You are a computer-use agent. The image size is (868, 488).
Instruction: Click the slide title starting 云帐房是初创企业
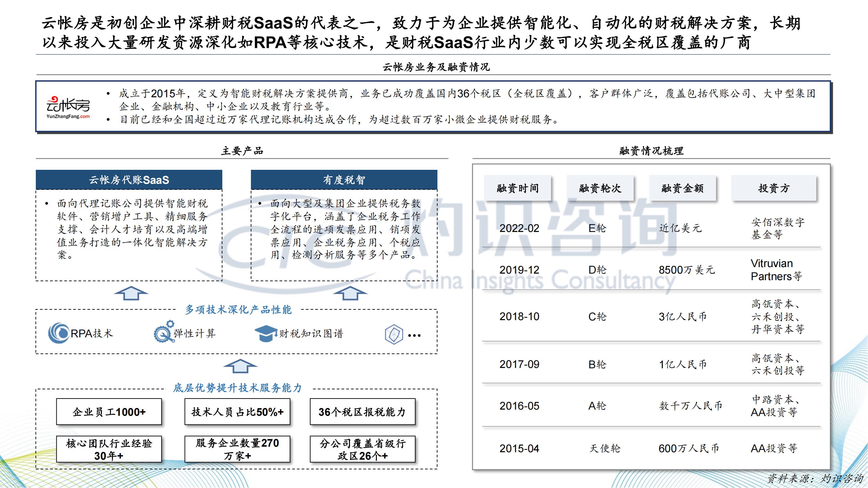coord(421,33)
